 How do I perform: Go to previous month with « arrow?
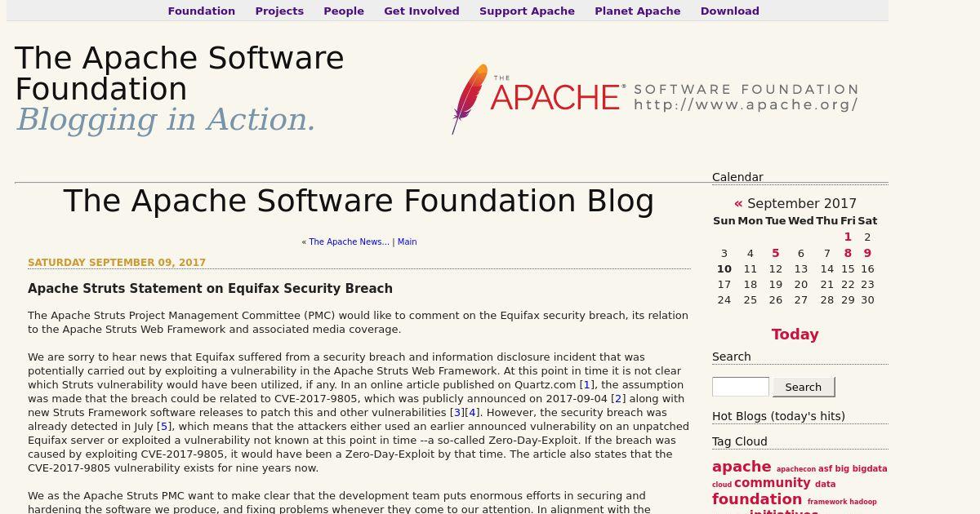click(x=738, y=204)
